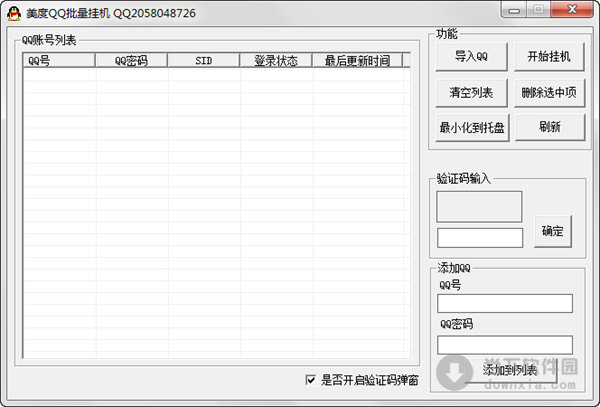Focus the captcha text input field
Viewport: 600px width, 407px height.
pos(480,238)
